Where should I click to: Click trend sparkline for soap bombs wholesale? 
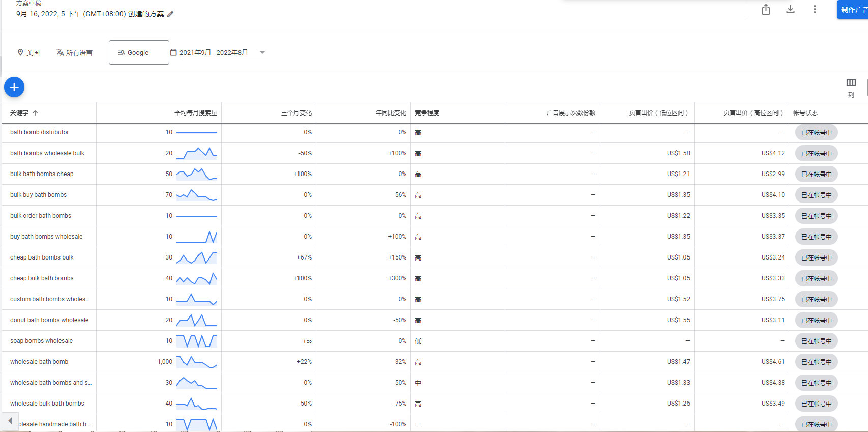point(197,341)
